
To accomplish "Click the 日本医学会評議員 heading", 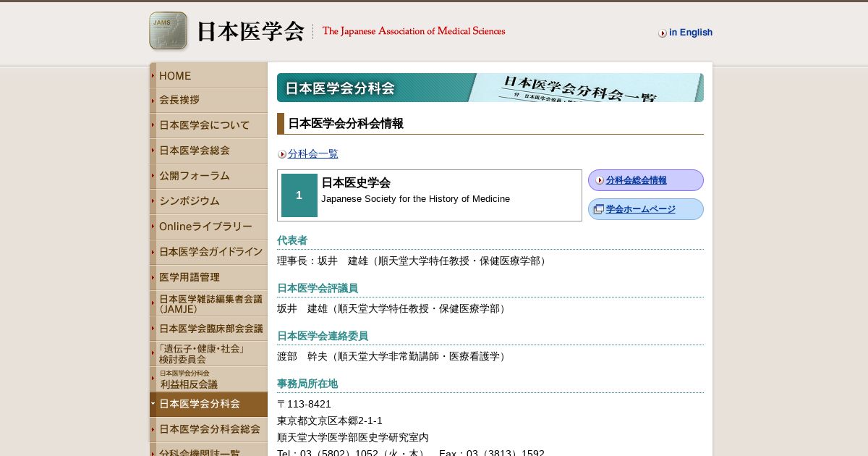I will tap(318, 288).
